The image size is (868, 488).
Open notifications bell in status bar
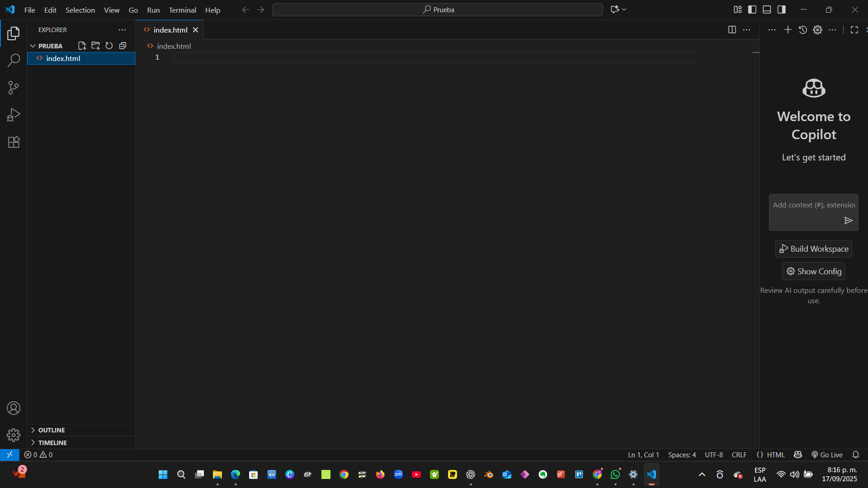tap(856, 455)
